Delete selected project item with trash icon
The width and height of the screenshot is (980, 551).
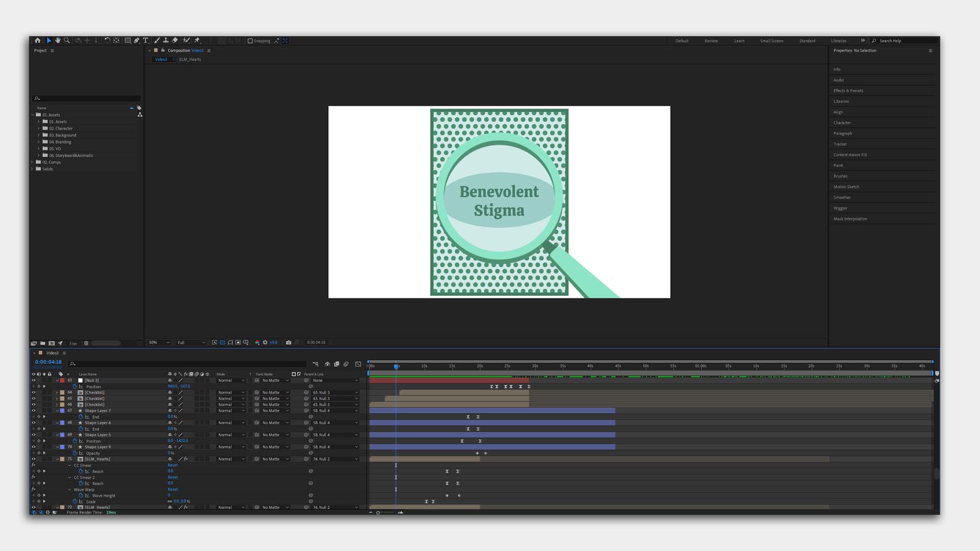(x=86, y=343)
